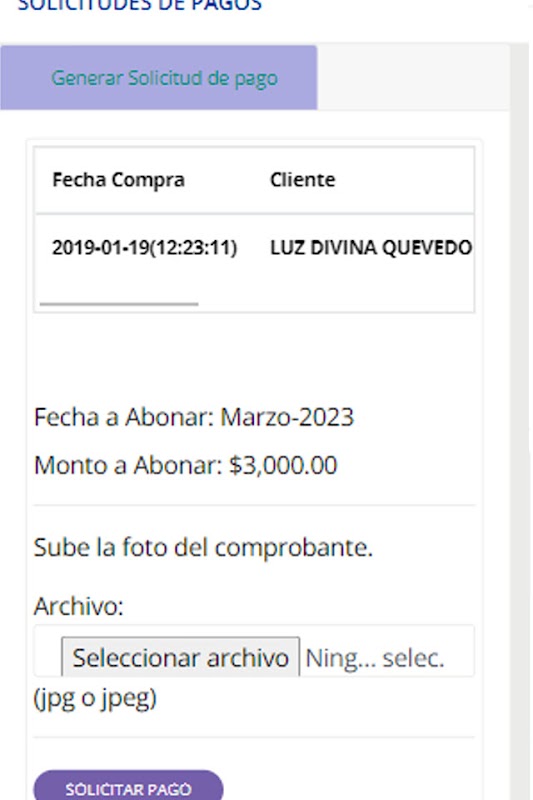Click the SOLICITAR PAGO button
This screenshot has width=533, height=800.
coord(128,786)
